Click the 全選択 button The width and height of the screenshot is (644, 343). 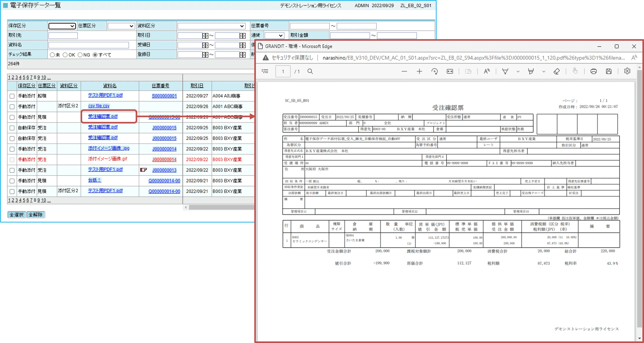point(16,215)
